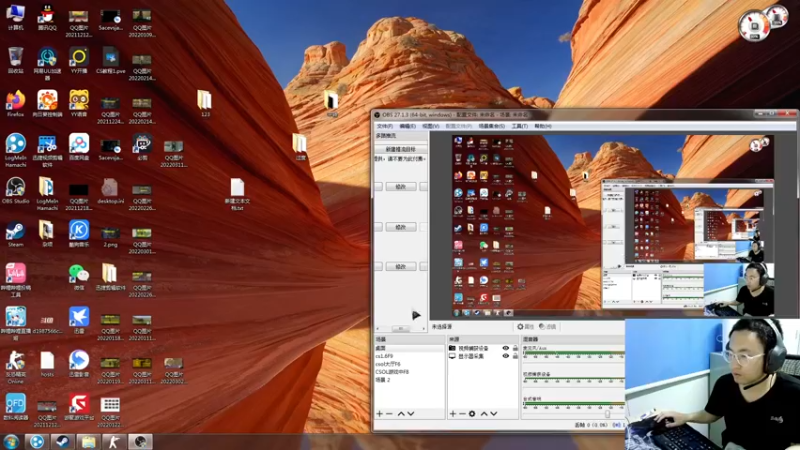Move the selected scene down
Viewport: 800px width, 450px height.
point(411,414)
